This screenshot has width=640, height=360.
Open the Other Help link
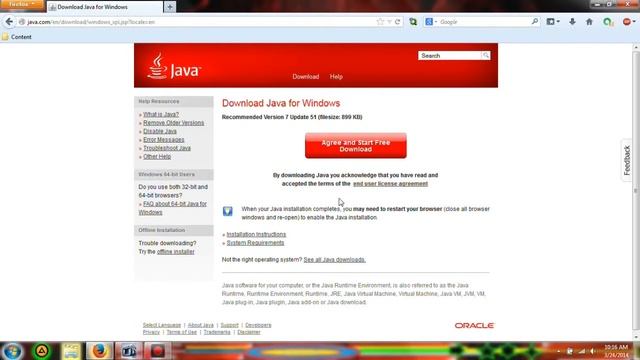tap(157, 157)
